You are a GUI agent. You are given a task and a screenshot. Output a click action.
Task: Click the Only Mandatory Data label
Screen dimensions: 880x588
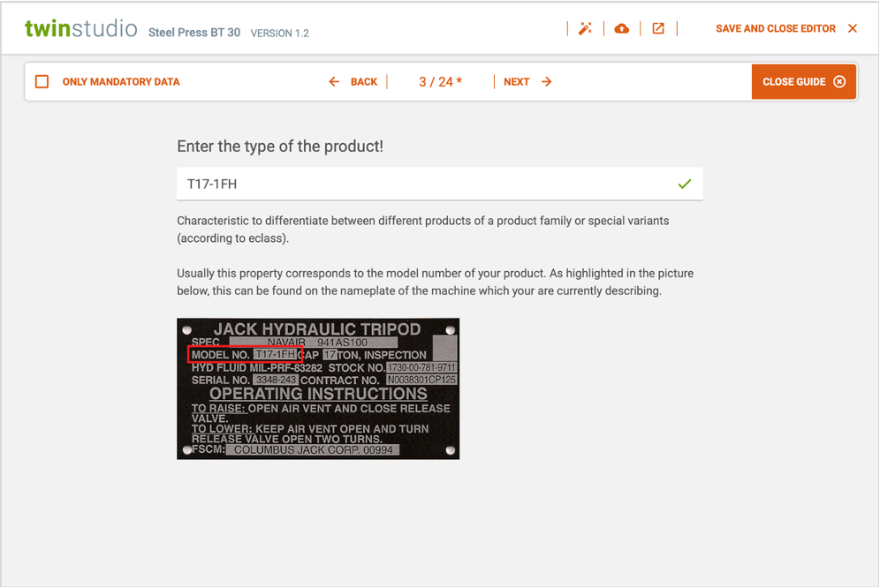tap(121, 82)
